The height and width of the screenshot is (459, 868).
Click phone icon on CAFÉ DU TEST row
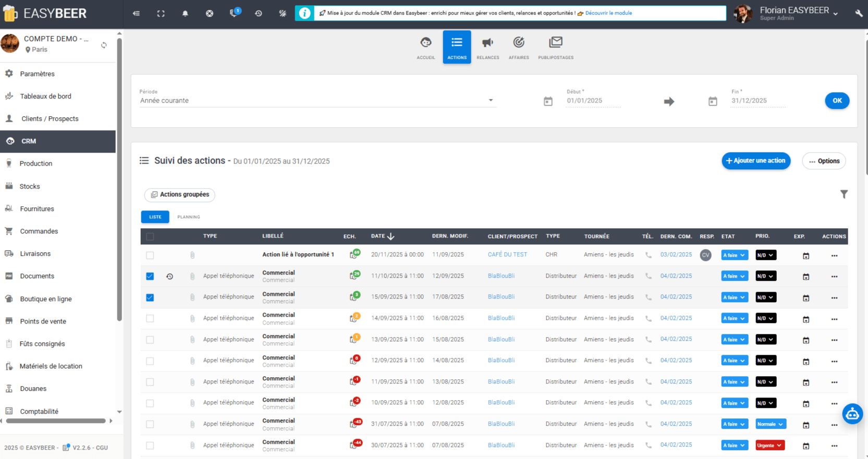coord(649,255)
